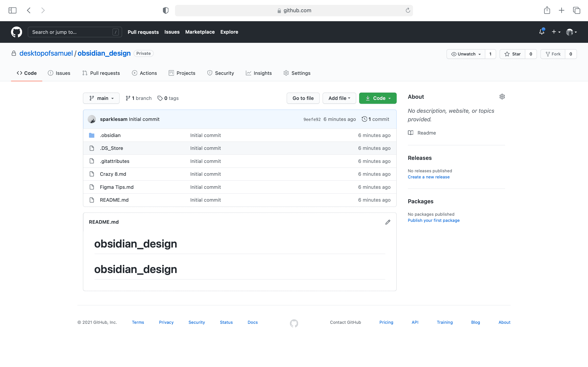Edit README.md with the pencil icon
The image size is (588, 367).
pyautogui.click(x=388, y=222)
